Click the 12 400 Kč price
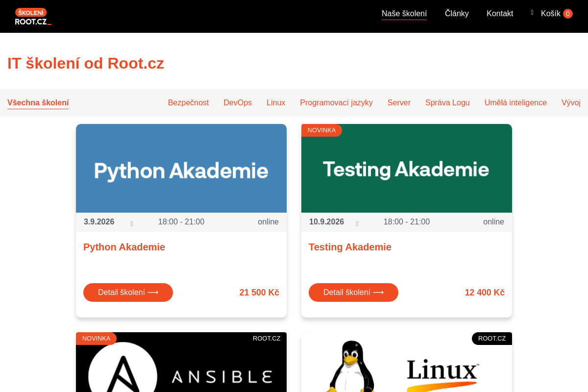The width and height of the screenshot is (588, 392). point(485,293)
